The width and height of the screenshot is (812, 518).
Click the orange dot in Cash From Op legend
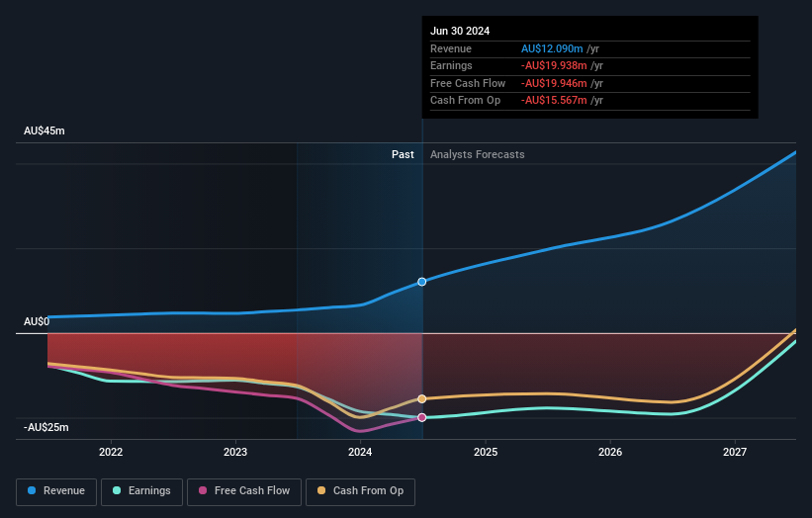click(x=321, y=490)
